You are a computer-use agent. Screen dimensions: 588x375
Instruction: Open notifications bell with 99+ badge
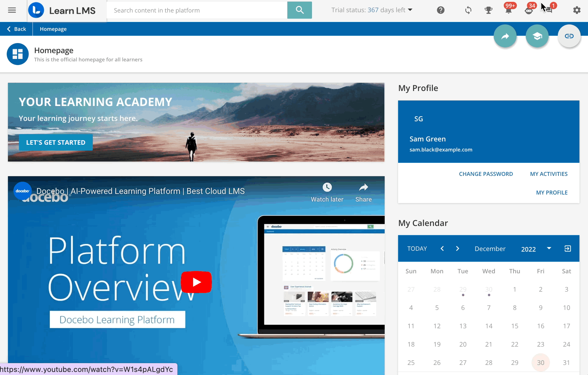pyautogui.click(x=509, y=10)
